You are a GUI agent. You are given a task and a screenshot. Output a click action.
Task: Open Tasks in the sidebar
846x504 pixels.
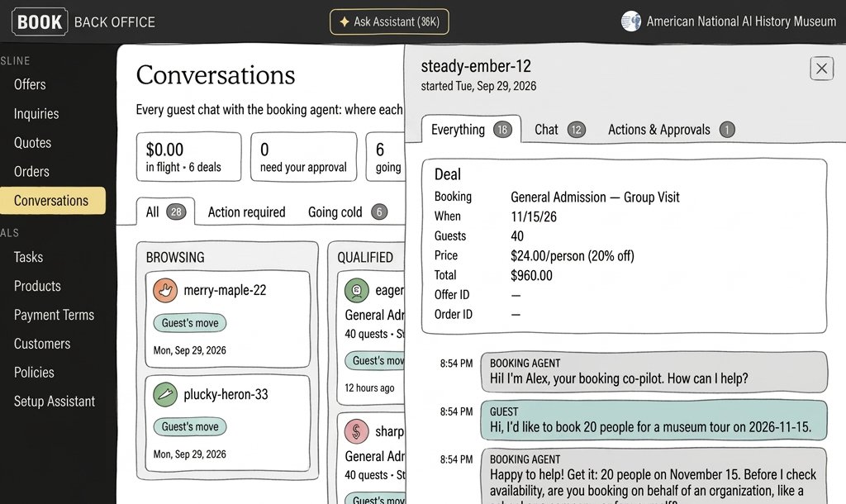[28, 257]
